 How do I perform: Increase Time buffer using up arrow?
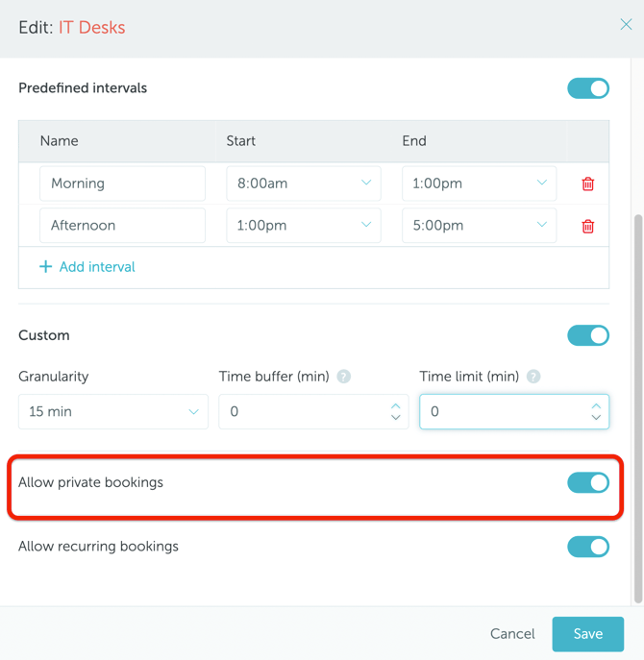point(395,405)
